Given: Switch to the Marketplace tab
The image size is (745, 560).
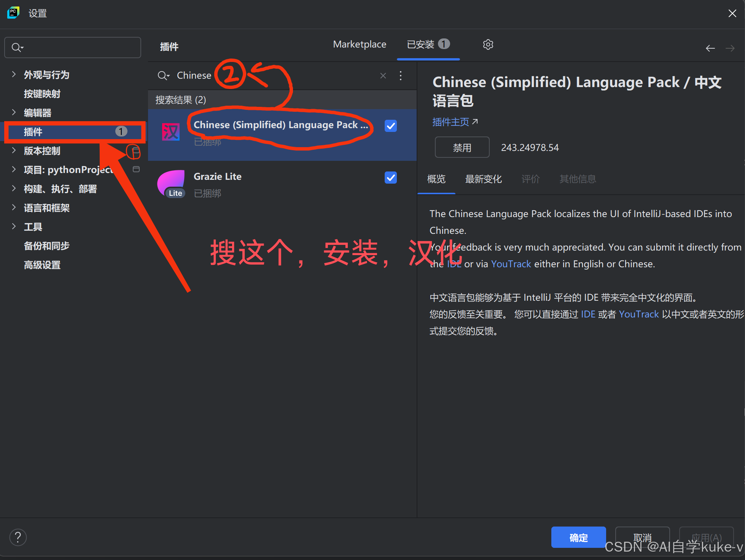Looking at the screenshot, I should tap(359, 44).
